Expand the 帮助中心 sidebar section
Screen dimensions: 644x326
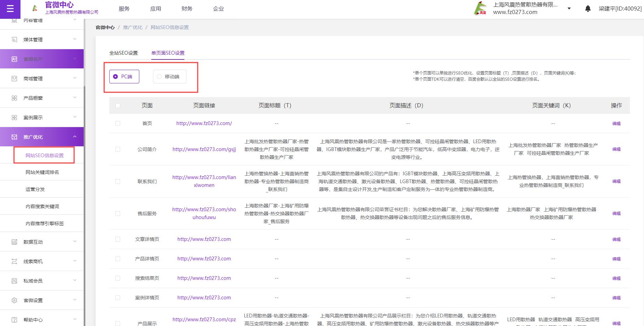[x=75, y=320]
